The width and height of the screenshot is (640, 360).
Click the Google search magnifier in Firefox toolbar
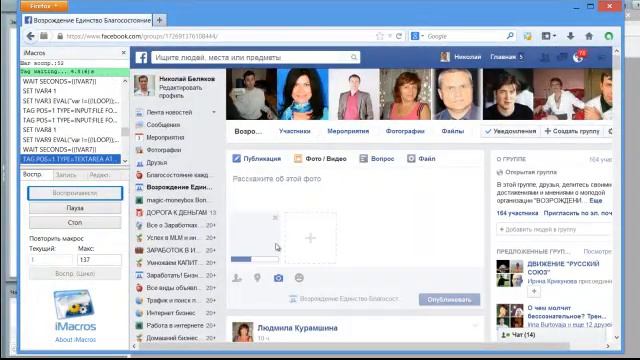510,36
